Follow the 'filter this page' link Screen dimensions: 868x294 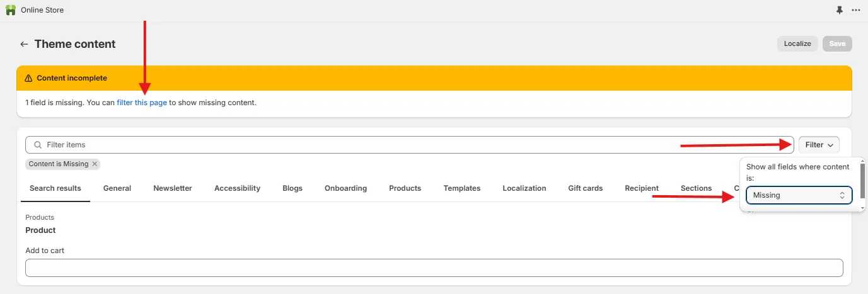coord(142,102)
